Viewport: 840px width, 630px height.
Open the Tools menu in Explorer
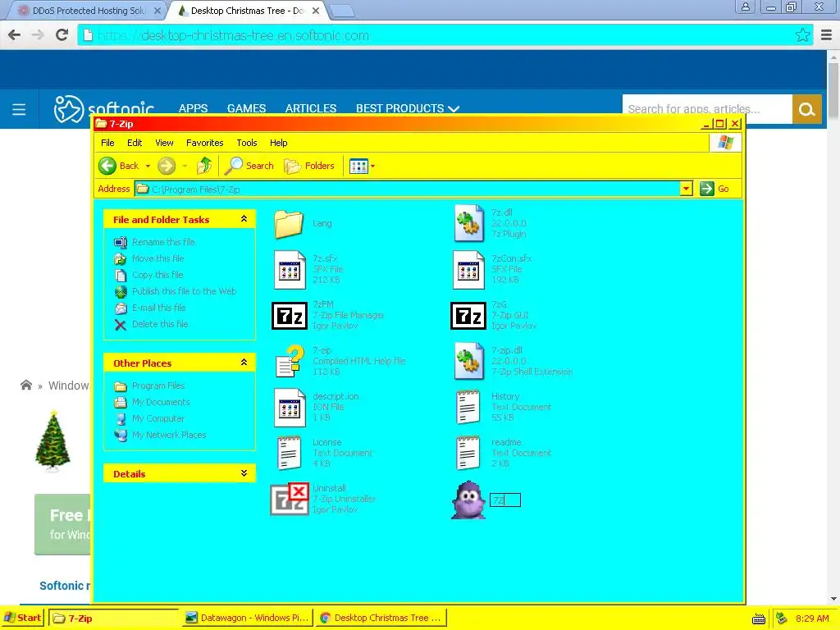247,143
